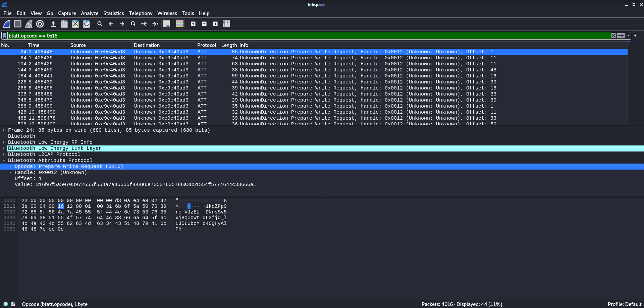
Task: Sort by the Protocol column header
Action: coord(208,45)
